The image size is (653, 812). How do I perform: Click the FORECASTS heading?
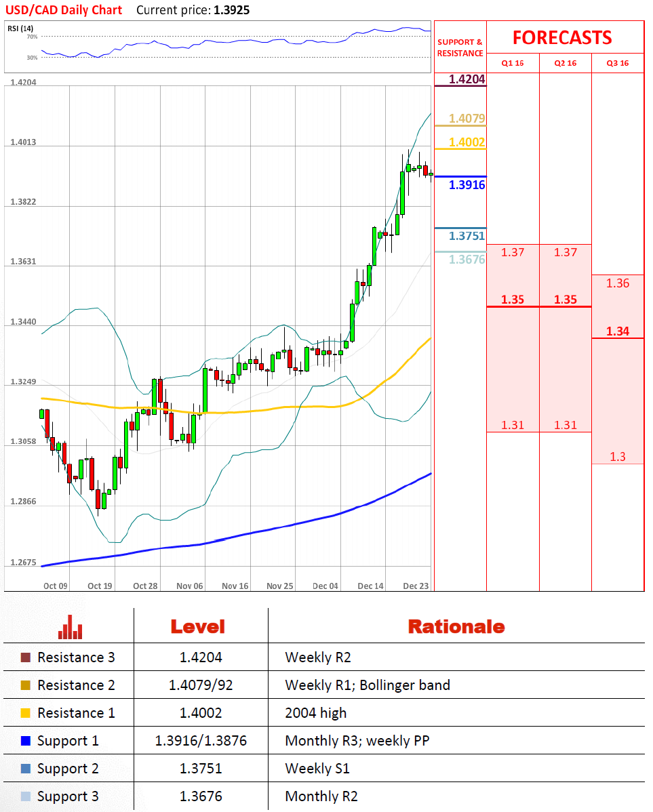click(561, 37)
